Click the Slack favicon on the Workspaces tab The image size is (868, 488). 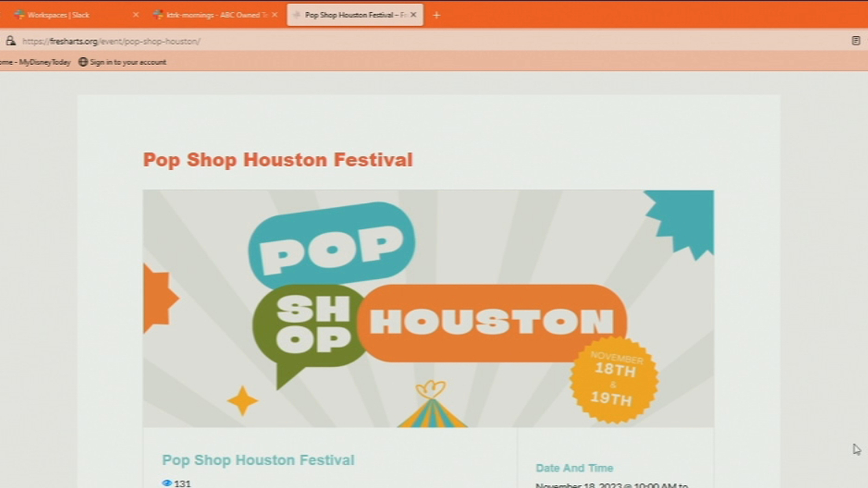(18, 15)
